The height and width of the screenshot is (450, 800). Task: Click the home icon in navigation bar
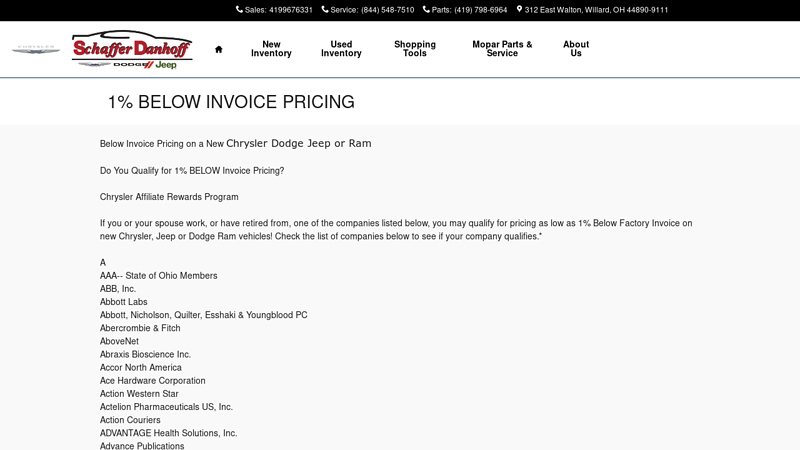coord(218,49)
